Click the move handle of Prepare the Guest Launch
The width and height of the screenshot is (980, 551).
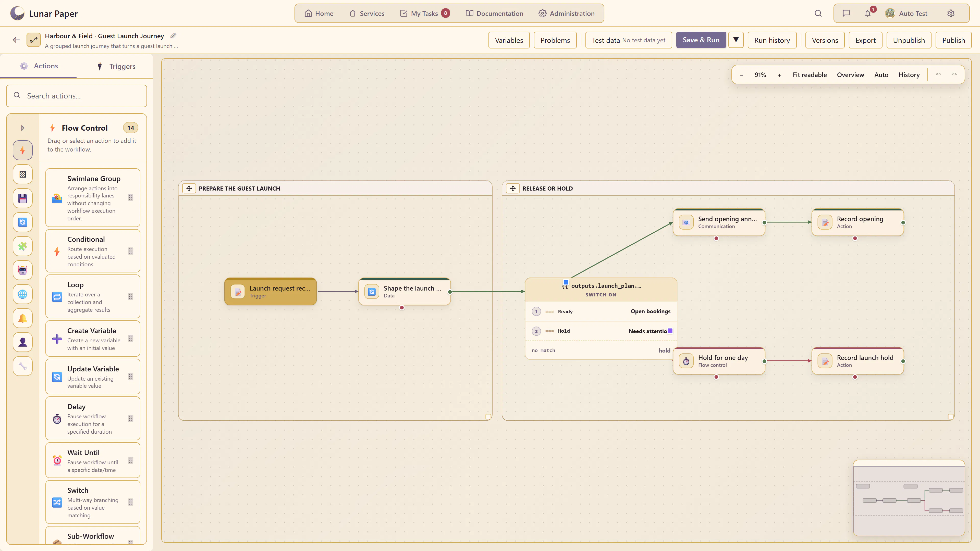pos(189,188)
